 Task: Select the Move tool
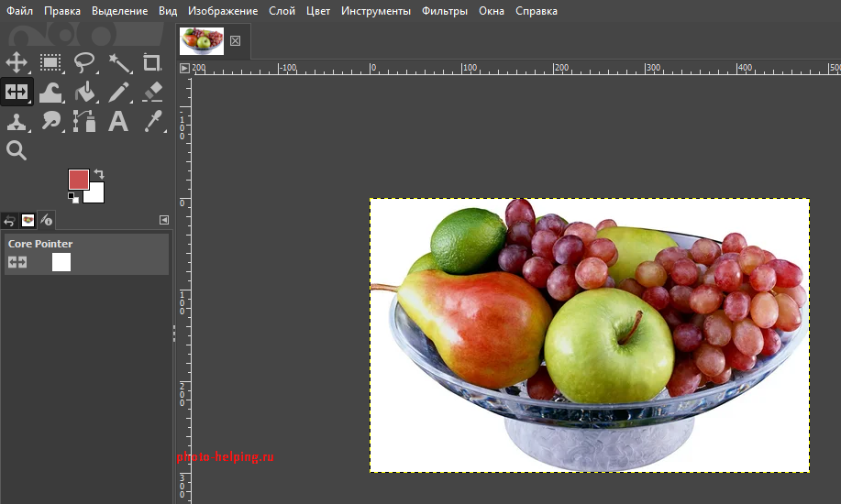coord(17,62)
